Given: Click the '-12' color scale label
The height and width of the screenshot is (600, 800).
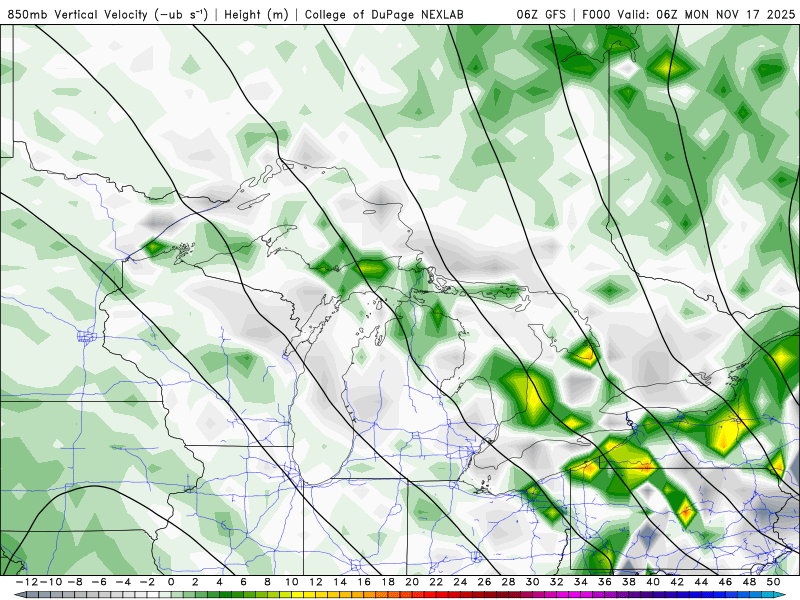Looking at the screenshot, I should tap(26, 582).
